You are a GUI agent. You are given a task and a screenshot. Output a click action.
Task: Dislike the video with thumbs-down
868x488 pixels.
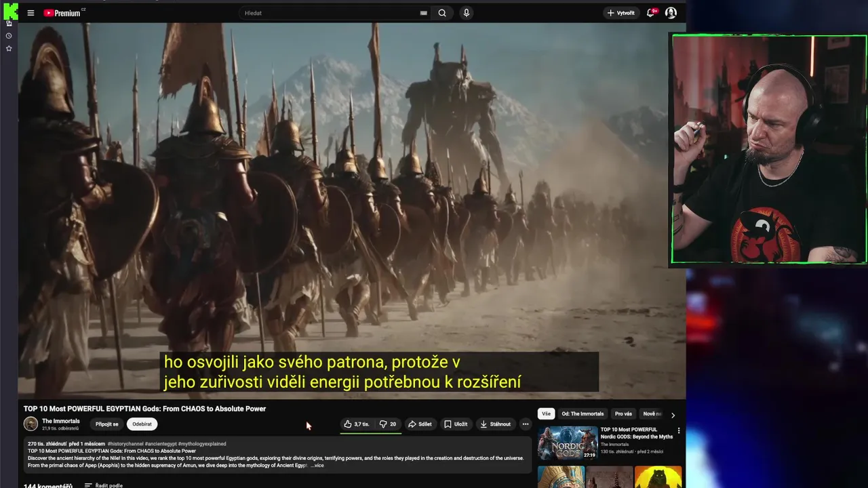[x=388, y=424]
